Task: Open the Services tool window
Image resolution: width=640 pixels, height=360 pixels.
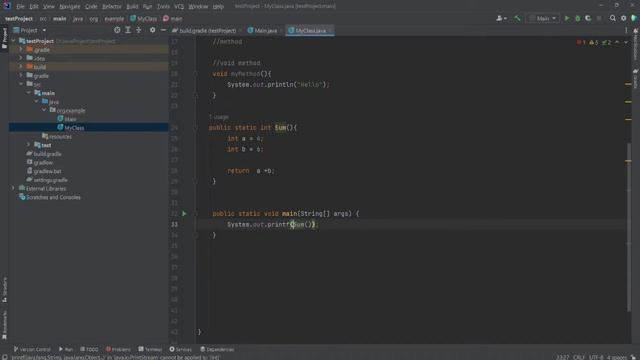Action: [x=180, y=349]
